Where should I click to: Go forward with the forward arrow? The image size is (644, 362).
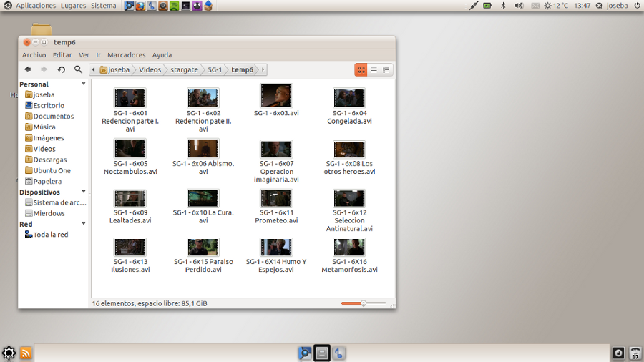(x=44, y=69)
